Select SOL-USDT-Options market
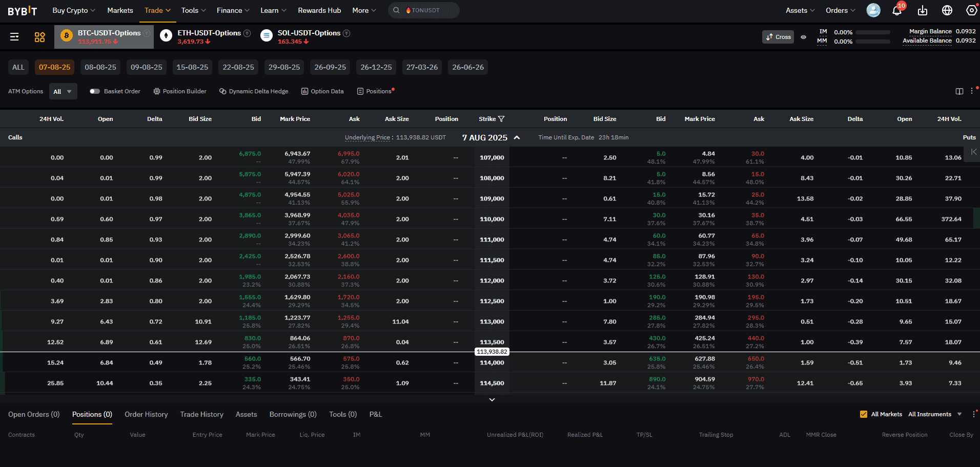 click(305, 37)
